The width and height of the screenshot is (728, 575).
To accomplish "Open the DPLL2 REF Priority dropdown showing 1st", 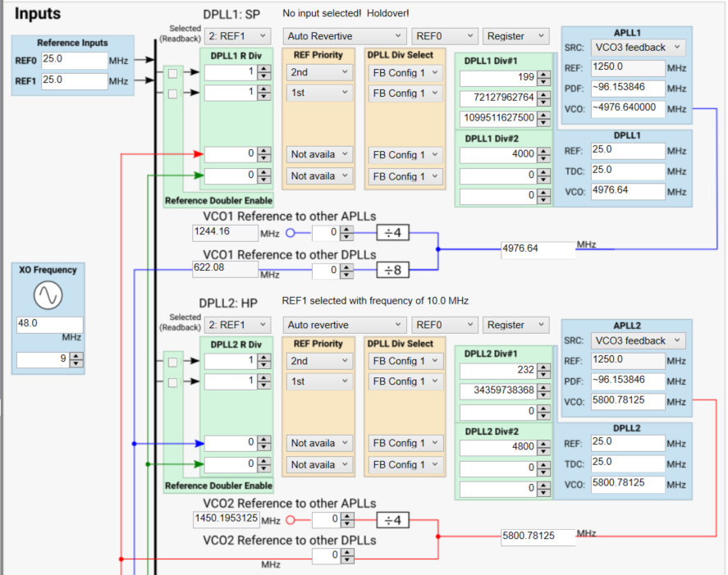I will pyautogui.click(x=318, y=381).
